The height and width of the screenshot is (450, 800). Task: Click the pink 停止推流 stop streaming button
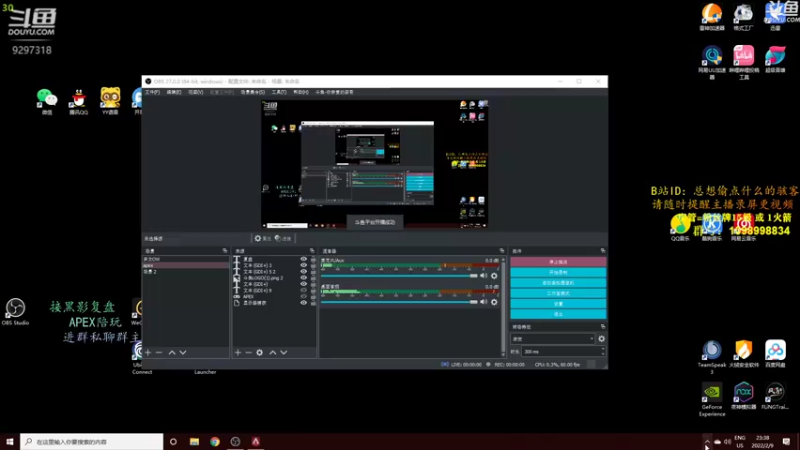pyautogui.click(x=558, y=262)
